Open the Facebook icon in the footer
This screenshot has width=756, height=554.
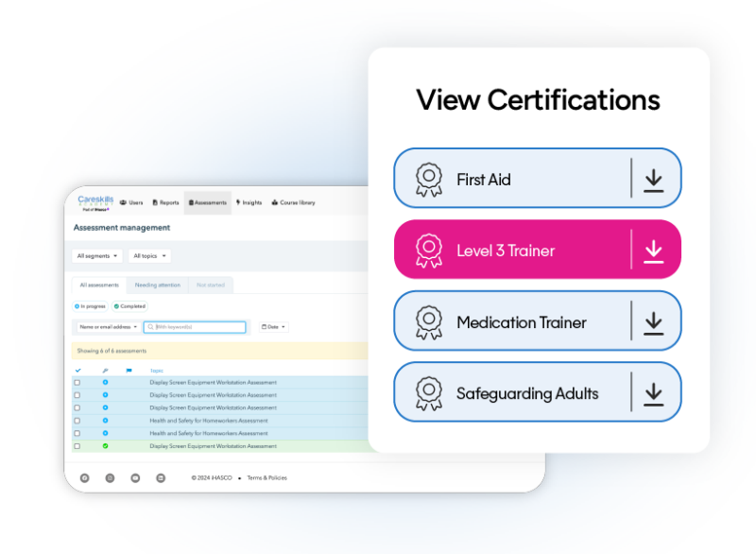click(85, 477)
